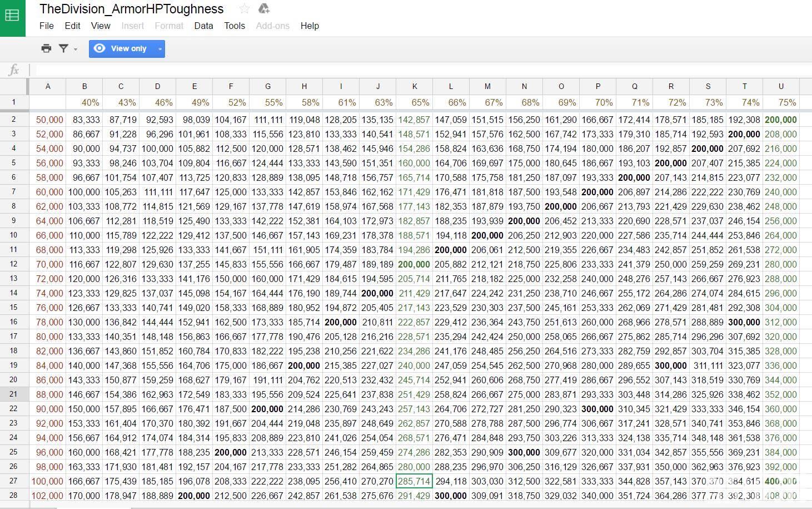This screenshot has height=509, width=812.
Task: Open the Tools menu
Action: point(235,26)
